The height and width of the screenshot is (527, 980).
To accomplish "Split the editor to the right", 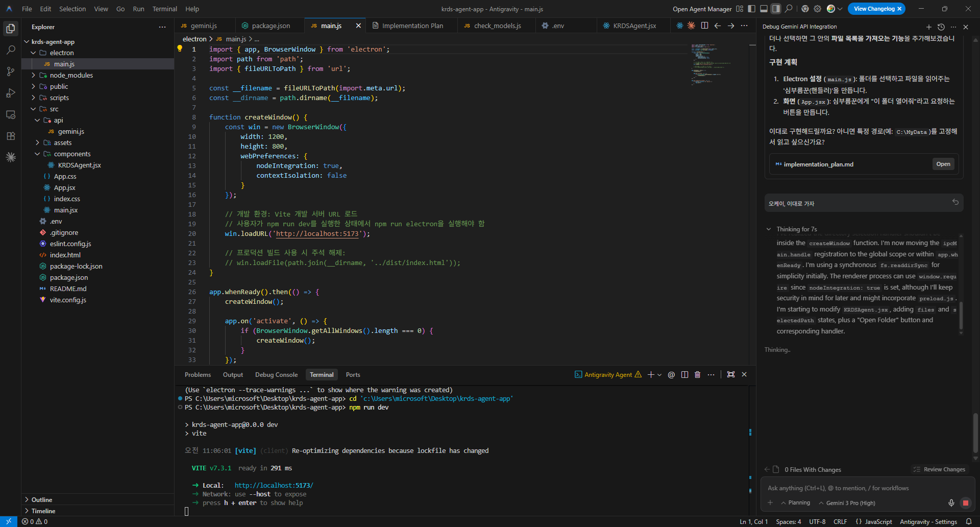I will point(704,26).
